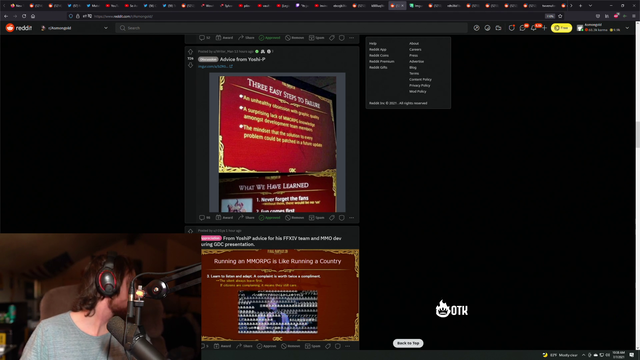Mark the "Advice from Yoshi-P" post as Spam
The image size is (640, 360).
pyautogui.click(x=316, y=218)
